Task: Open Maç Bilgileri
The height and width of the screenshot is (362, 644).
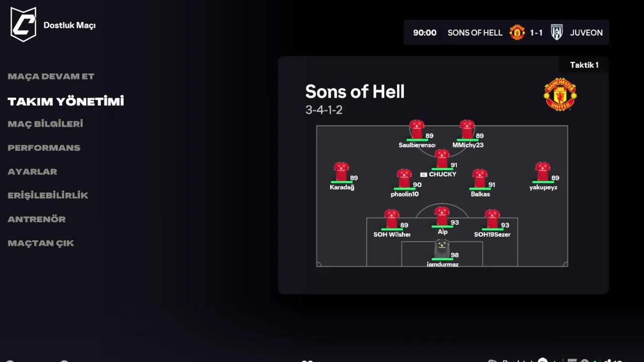Action: click(45, 124)
